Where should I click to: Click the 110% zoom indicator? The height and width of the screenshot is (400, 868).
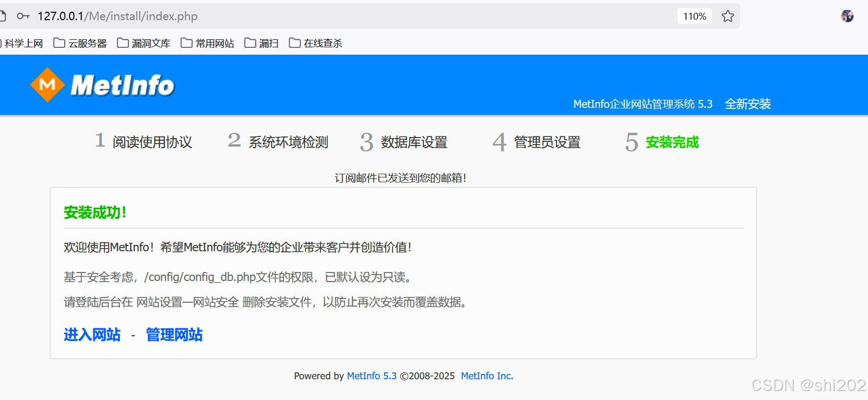pyautogui.click(x=695, y=16)
